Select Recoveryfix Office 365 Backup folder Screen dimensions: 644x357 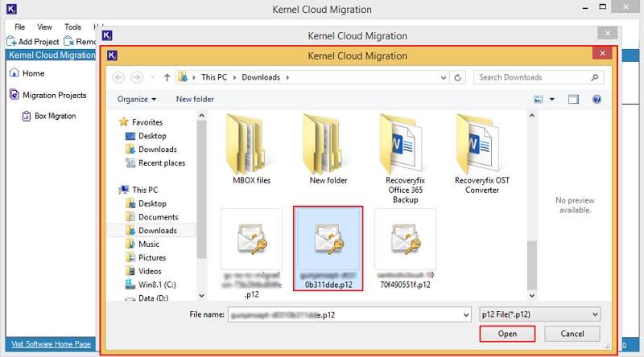point(405,159)
